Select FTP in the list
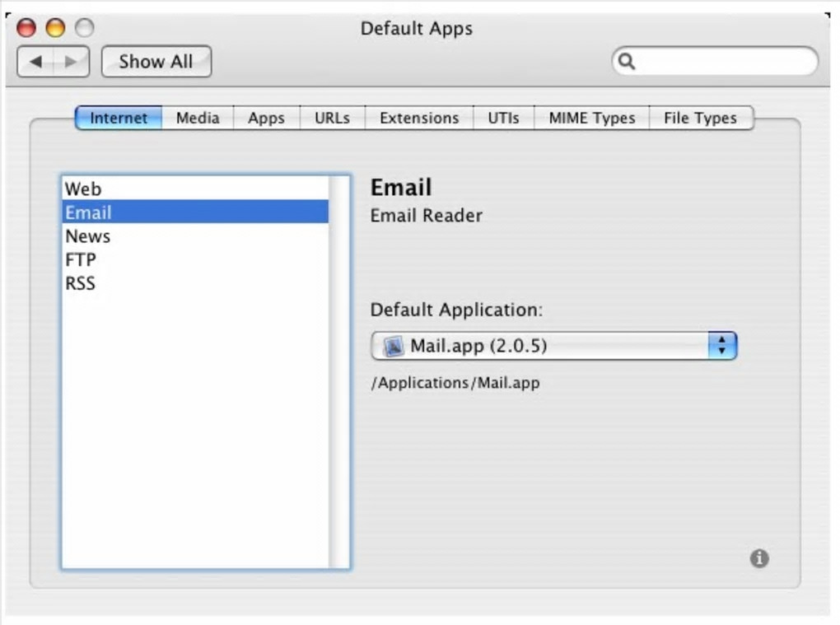This screenshot has height=625, width=840. [x=195, y=259]
